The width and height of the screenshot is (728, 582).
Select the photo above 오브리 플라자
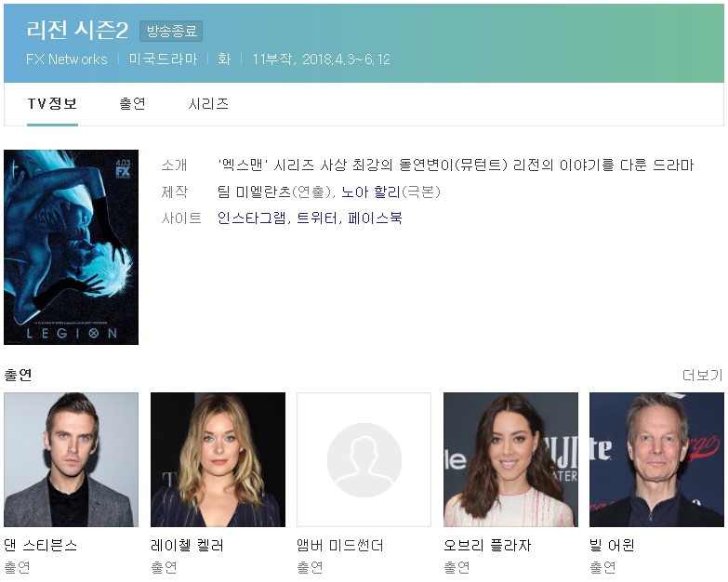point(510,459)
